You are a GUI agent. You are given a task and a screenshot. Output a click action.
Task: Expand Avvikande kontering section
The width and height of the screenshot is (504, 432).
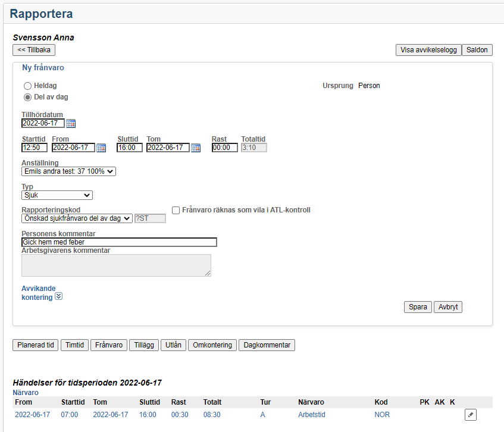click(x=58, y=296)
